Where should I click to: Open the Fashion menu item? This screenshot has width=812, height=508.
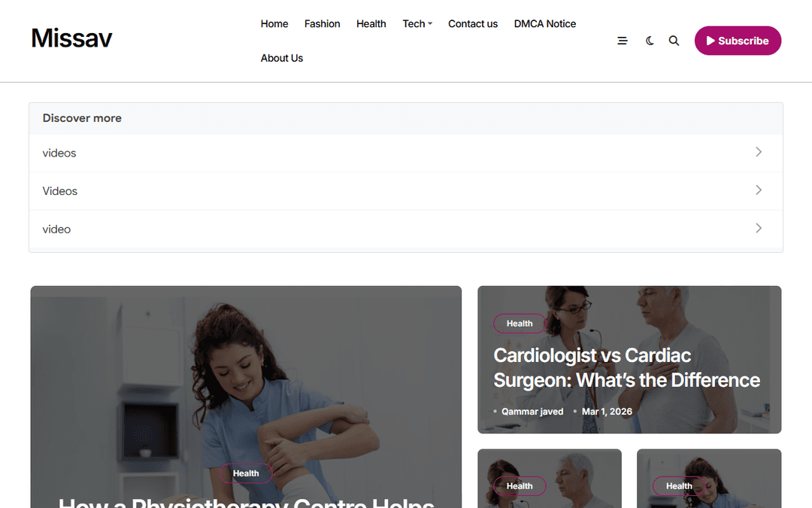click(322, 24)
